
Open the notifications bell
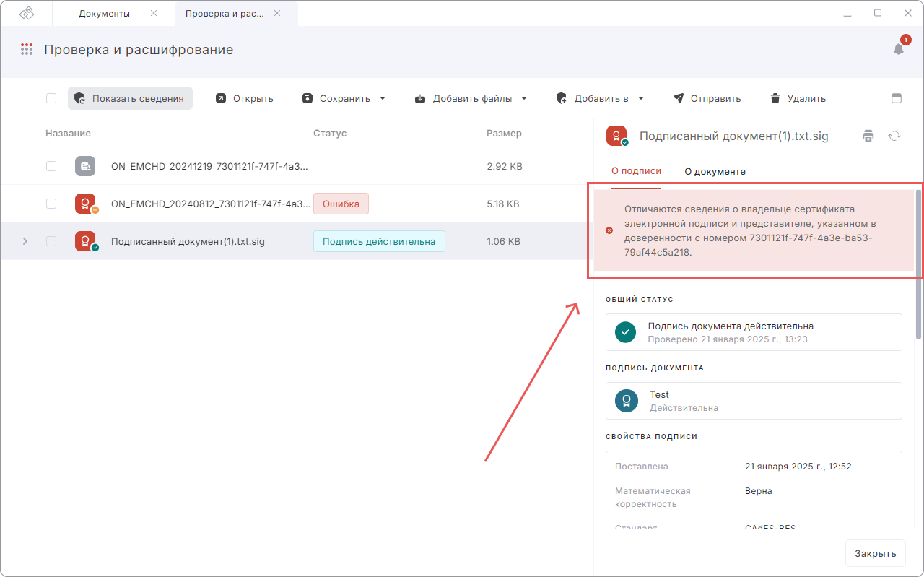click(899, 49)
